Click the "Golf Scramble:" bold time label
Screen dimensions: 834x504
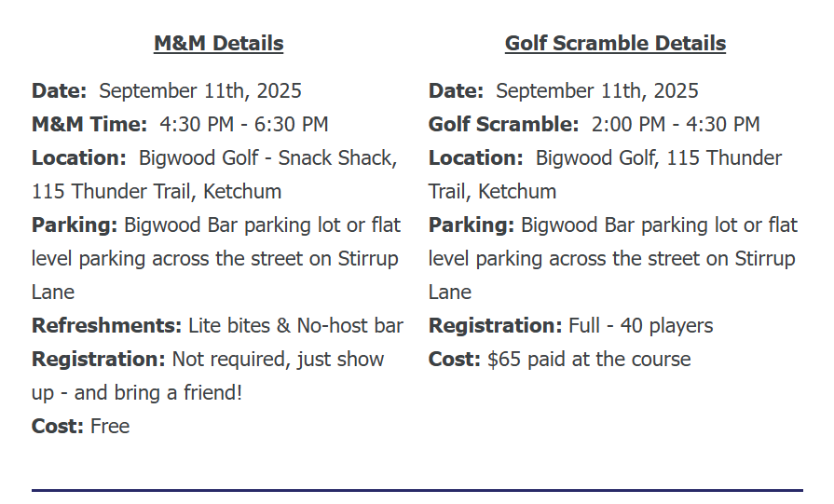[x=503, y=124]
